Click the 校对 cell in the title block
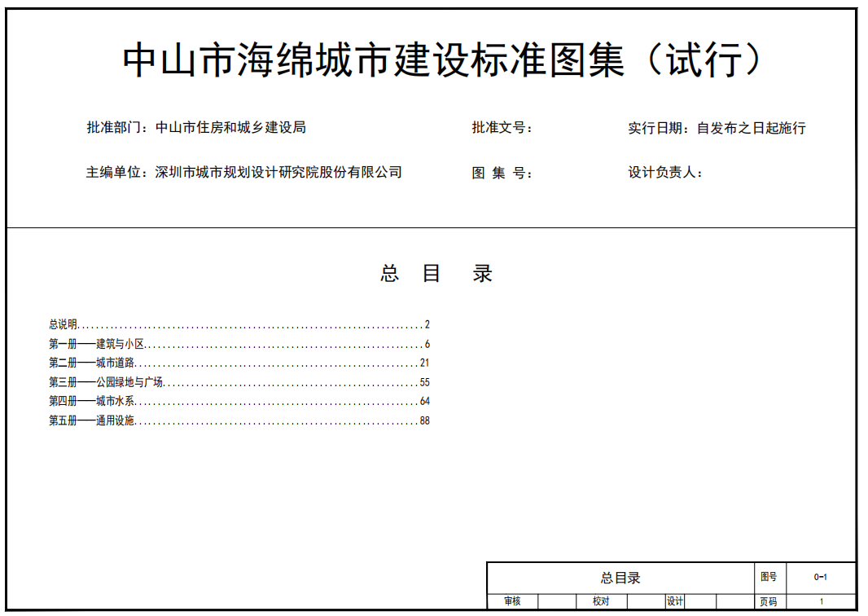This screenshot has width=868, height=616. click(601, 601)
